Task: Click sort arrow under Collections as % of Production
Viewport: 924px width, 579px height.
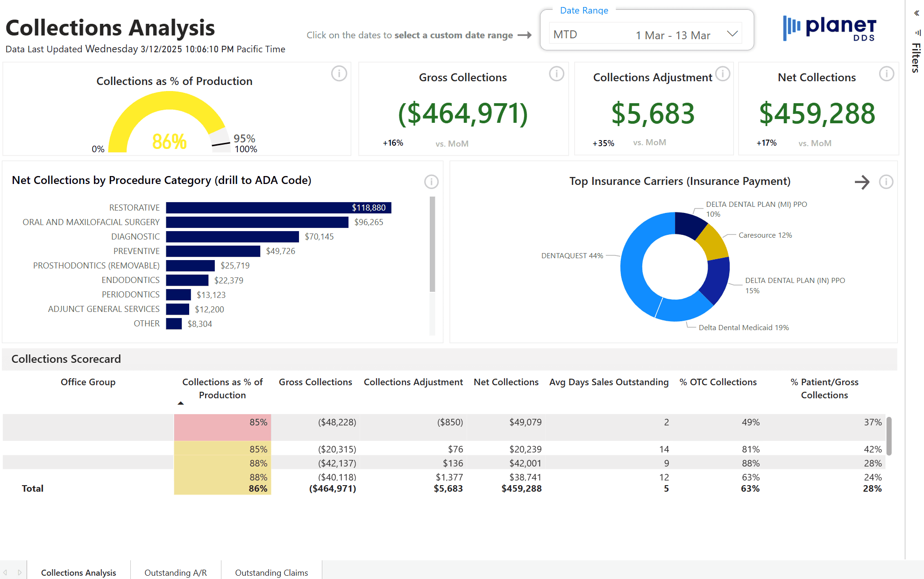Action: 181,403
